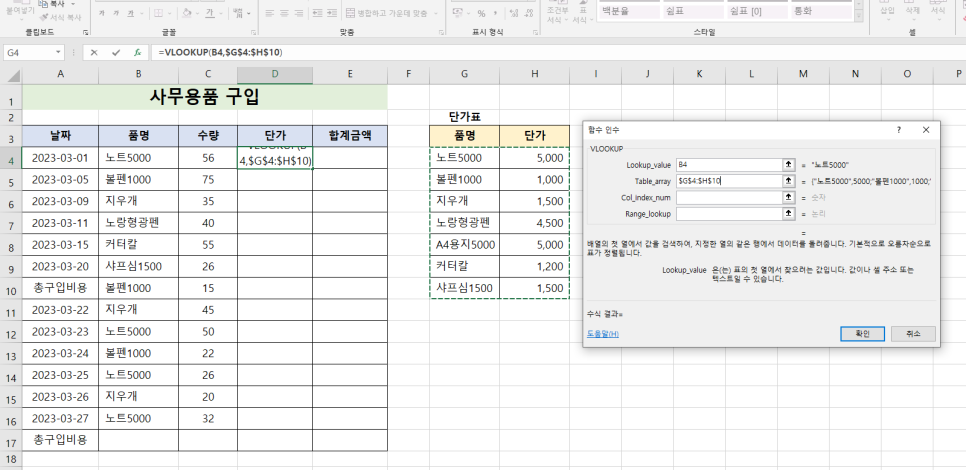This screenshot has height=470, width=966.
Task: Open the font color dropdown arrow
Action: point(221,13)
